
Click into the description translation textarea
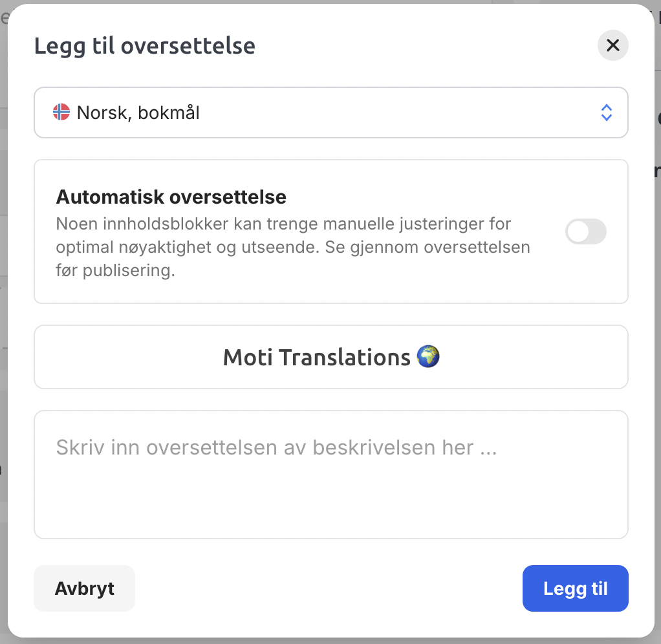tap(331, 475)
